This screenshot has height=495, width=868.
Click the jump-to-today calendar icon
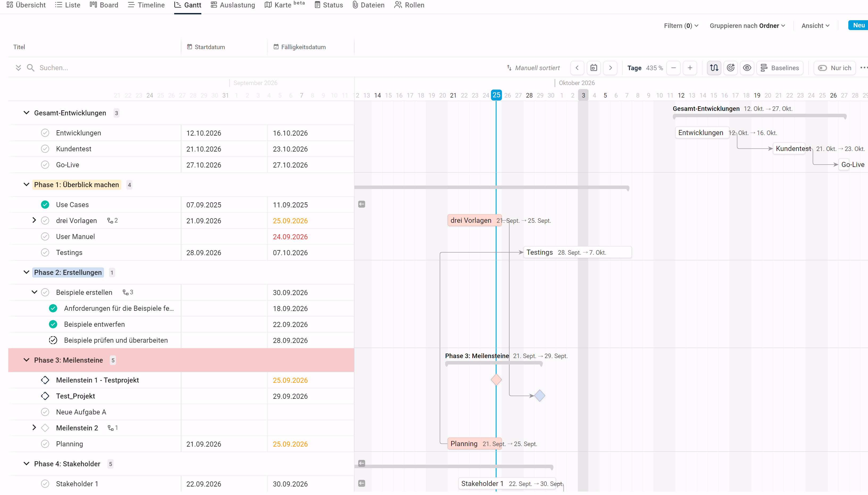click(594, 68)
